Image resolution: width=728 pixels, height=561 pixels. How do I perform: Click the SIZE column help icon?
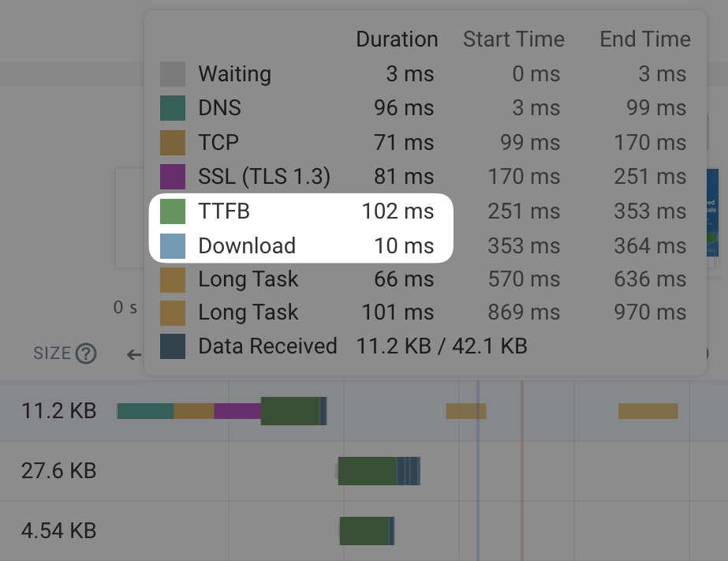click(x=85, y=353)
